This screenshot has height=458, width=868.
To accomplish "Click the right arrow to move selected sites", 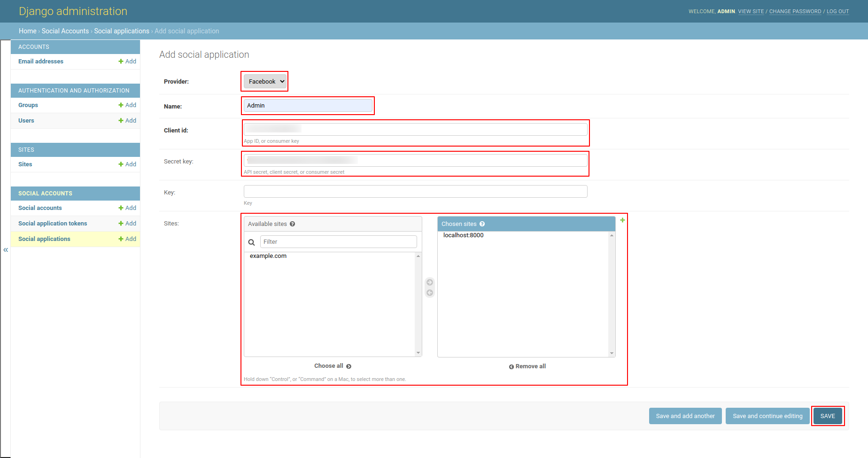I will pos(429,282).
